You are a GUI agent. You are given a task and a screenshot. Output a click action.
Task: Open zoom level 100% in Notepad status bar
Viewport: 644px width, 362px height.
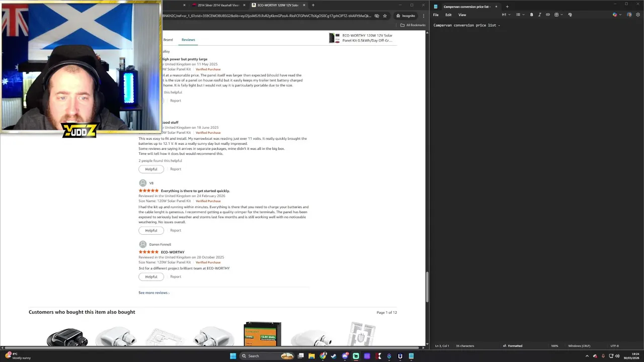[x=554, y=346]
